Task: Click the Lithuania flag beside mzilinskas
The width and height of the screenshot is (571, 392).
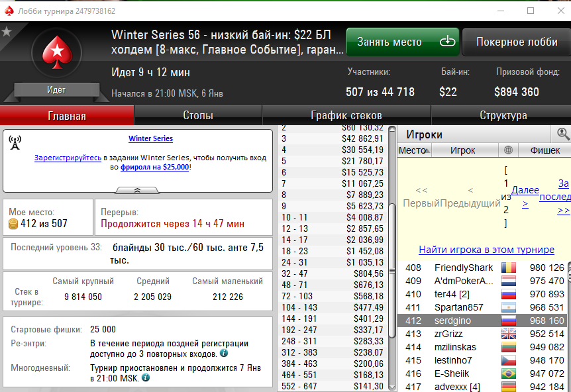Action: pos(508,347)
